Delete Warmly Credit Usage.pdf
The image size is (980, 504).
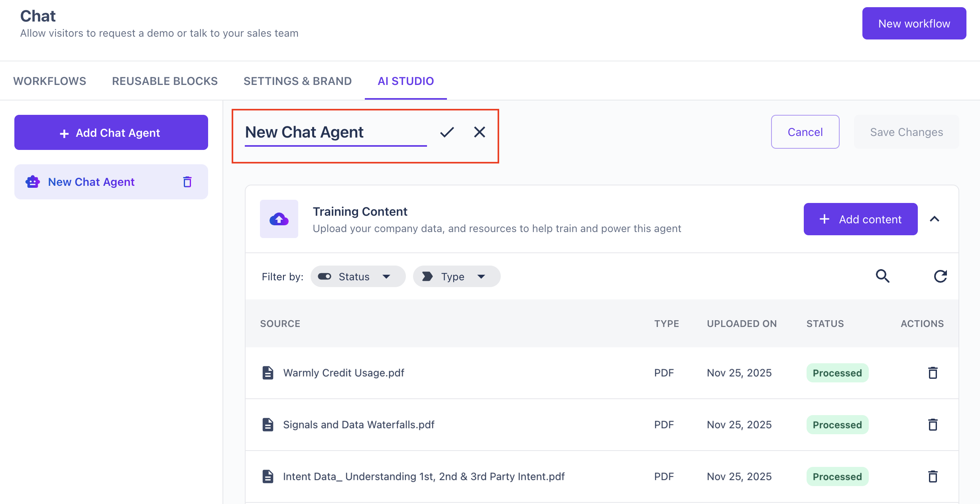(933, 373)
